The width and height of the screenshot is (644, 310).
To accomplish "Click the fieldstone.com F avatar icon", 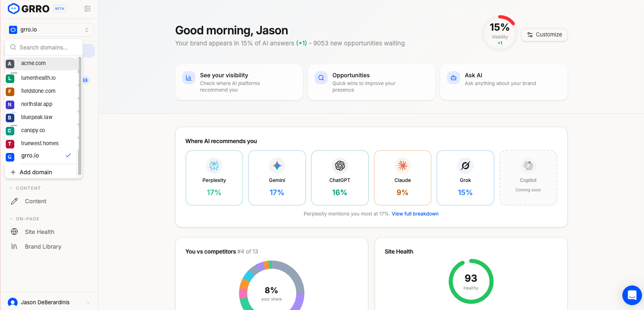I will (10, 91).
